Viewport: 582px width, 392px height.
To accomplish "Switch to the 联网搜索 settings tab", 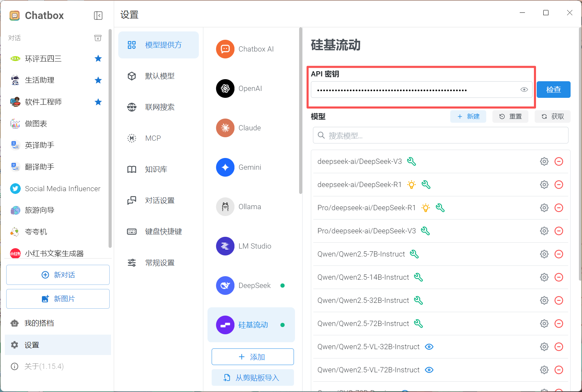I will 159,107.
